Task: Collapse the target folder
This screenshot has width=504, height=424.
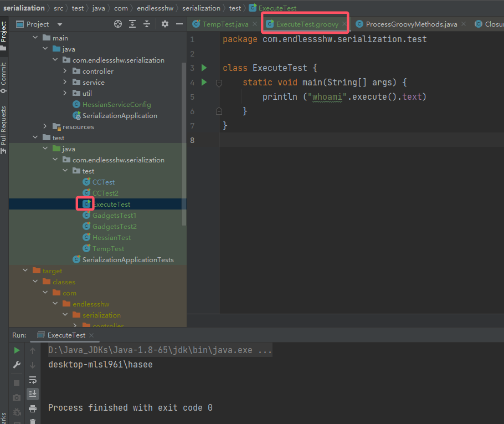Action: click(x=25, y=270)
